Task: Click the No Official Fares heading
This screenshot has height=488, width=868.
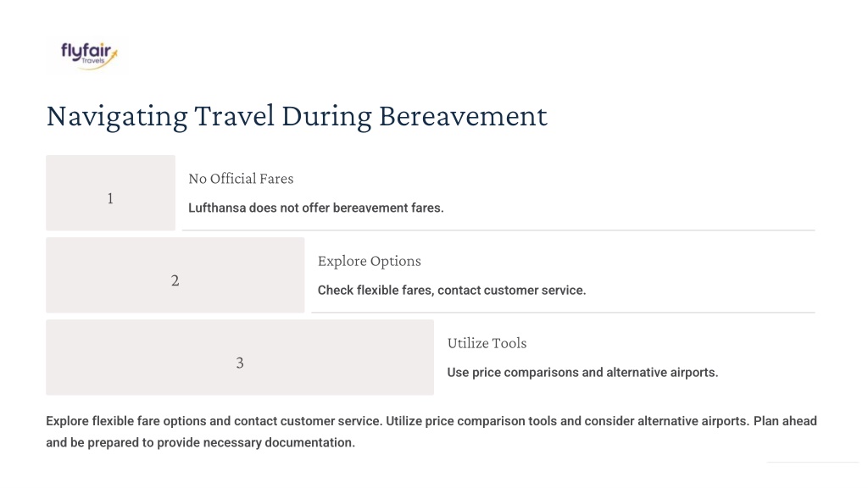Action: (x=241, y=179)
